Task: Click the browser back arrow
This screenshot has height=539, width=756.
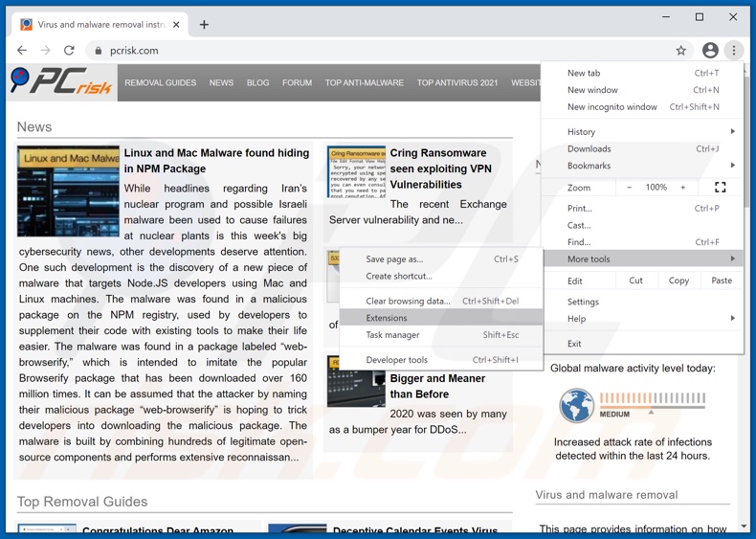Action: point(22,51)
